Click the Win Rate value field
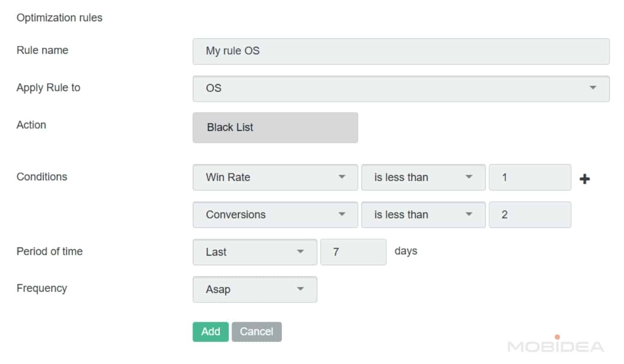The image size is (624, 364). [x=530, y=177]
